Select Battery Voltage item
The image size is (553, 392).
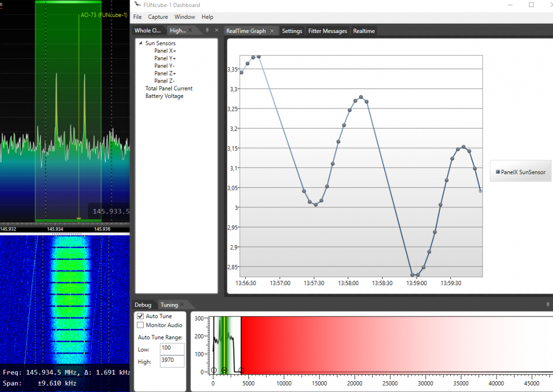[x=164, y=96]
